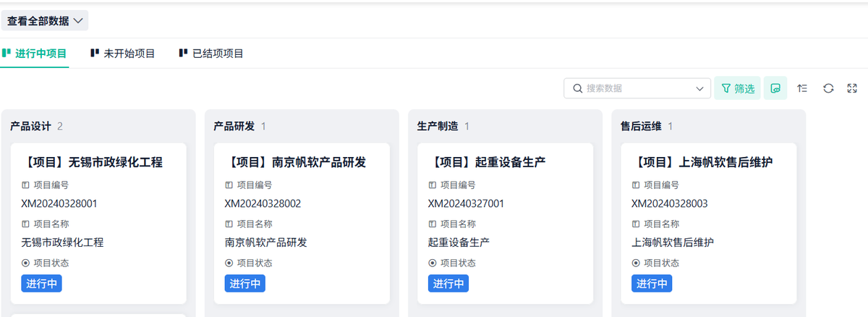Switch to 已结项项目 tab
Viewport: 868px width, 317px height.
click(x=211, y=53)
